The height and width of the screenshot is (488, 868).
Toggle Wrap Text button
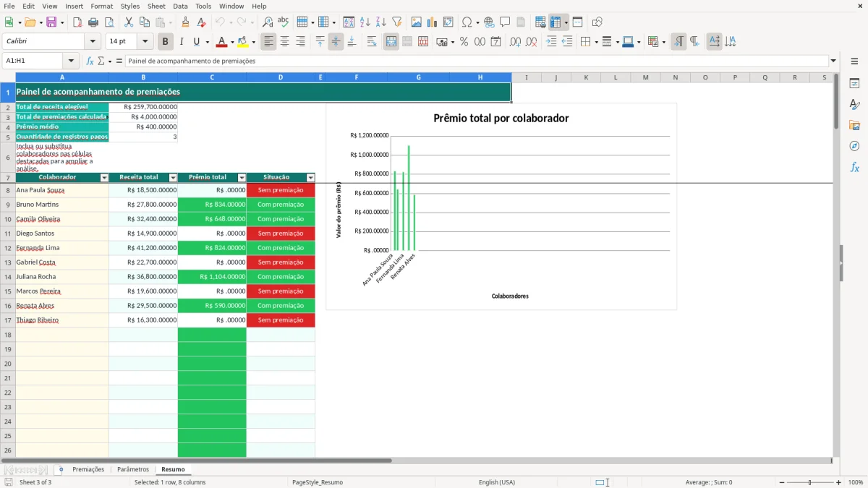pyautogui.click(x=372, y=42)
